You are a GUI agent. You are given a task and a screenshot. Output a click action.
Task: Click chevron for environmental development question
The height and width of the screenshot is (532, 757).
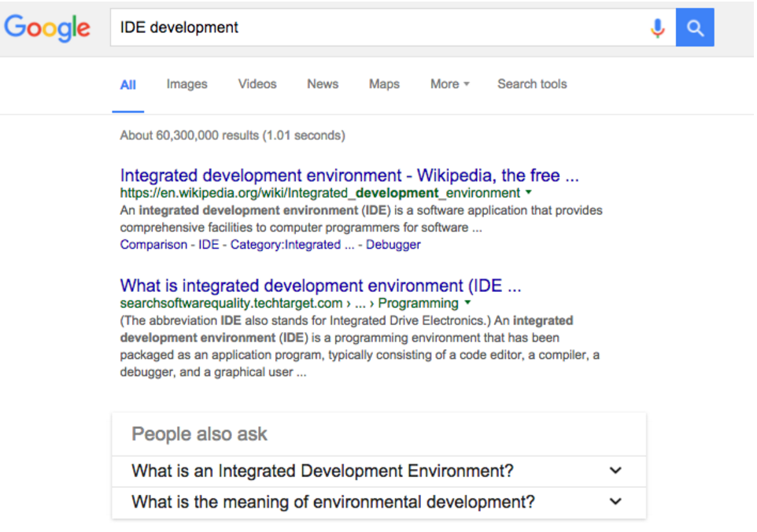[x=615, y=501]
